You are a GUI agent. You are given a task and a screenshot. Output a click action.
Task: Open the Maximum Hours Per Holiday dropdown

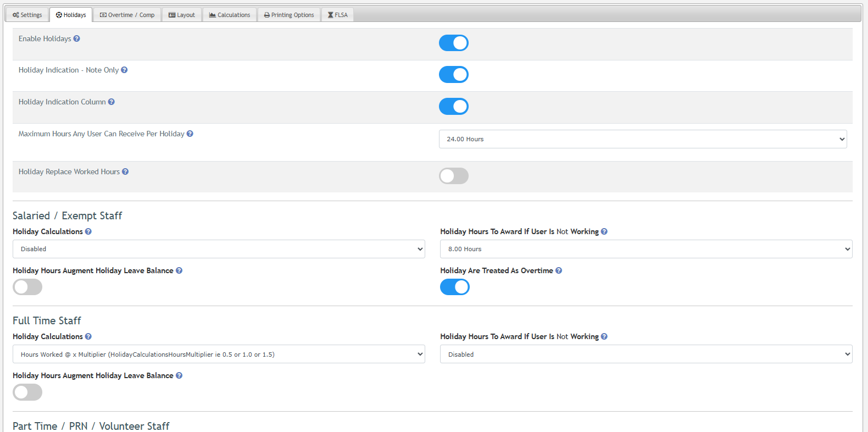point(642,139)
